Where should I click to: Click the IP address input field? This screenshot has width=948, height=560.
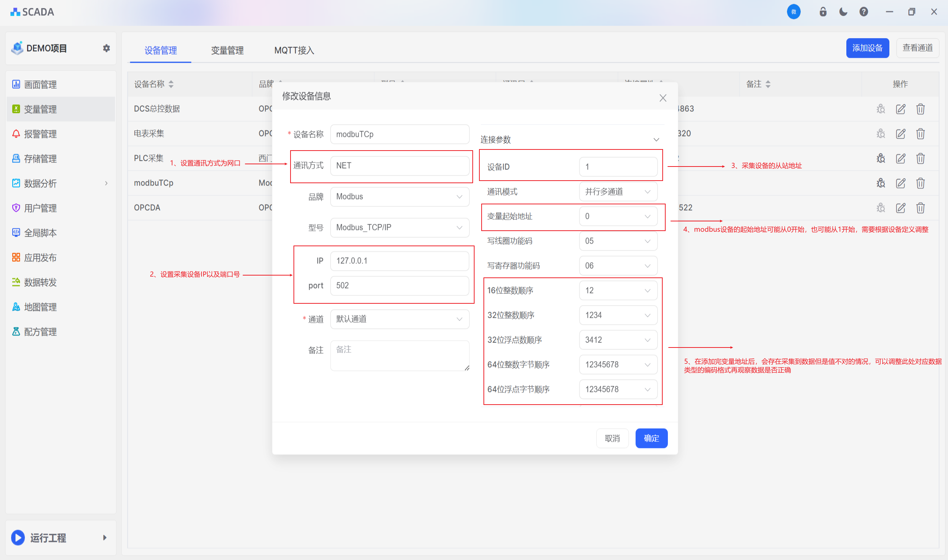[400, 261]
